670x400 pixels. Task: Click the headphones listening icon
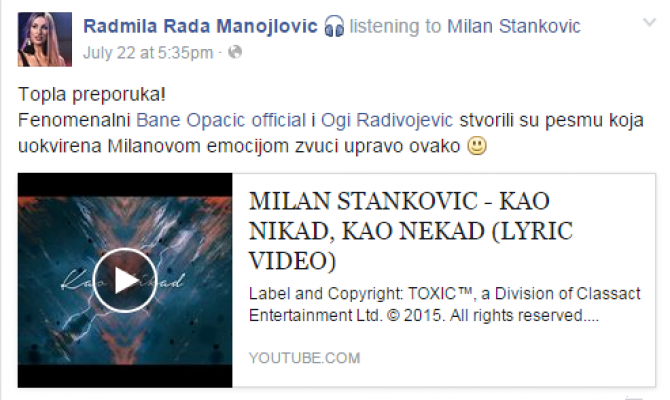click(334, 26)
